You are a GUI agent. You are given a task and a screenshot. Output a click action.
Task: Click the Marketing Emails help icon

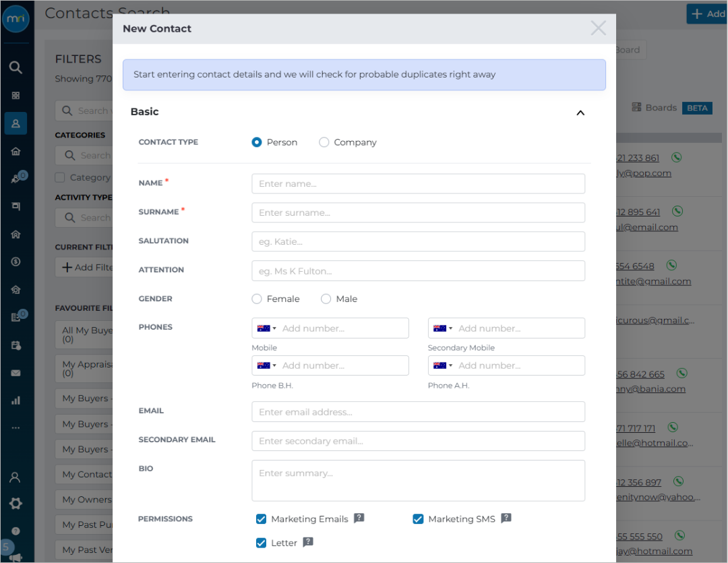click(x=359, y=518)
